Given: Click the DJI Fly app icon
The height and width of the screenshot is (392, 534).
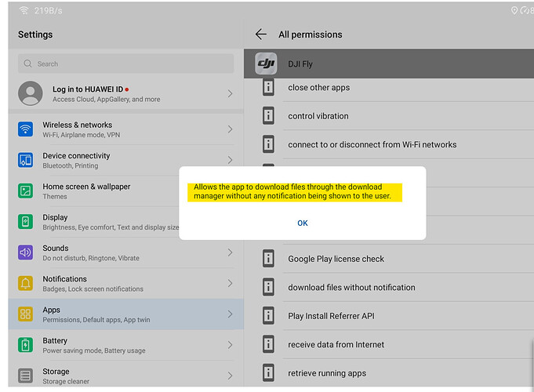Looking at the screenshot, I should pyautogui.click(x=266, y=64).
